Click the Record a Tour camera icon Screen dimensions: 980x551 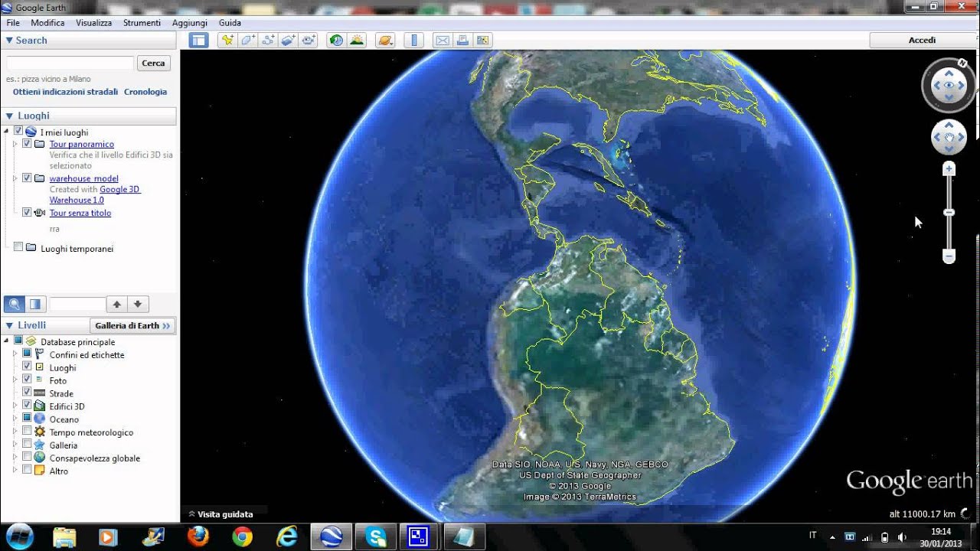(309, 41)
